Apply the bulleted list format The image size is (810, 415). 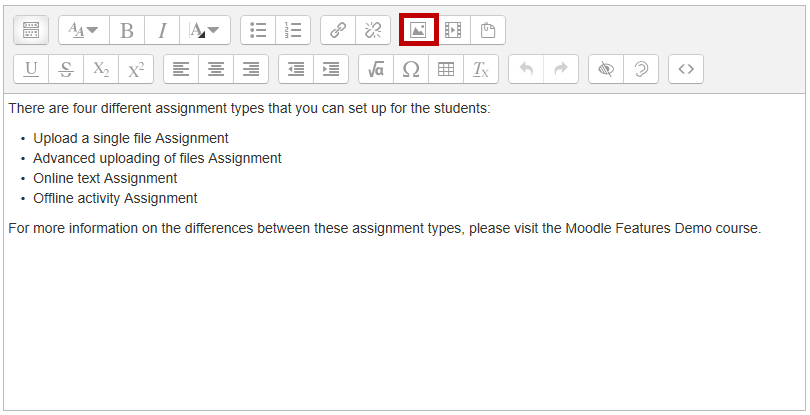point(258,30)
